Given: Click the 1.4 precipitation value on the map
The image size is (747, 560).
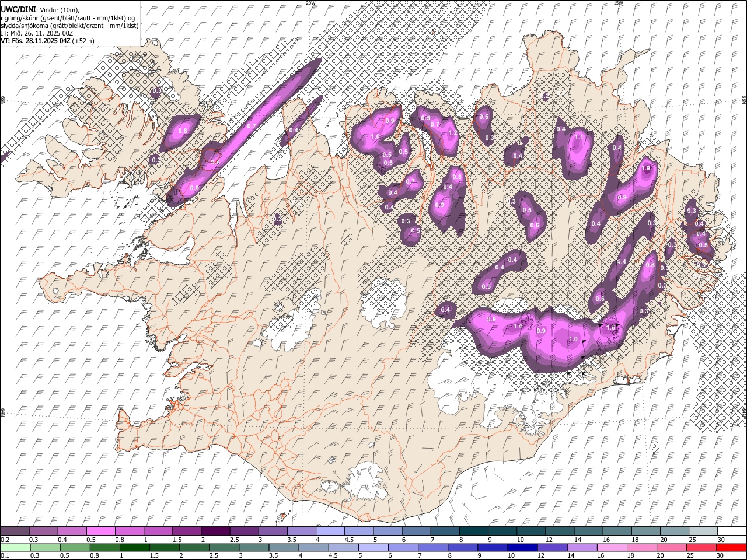Looking at the screenshot, I should click(518, 326).
